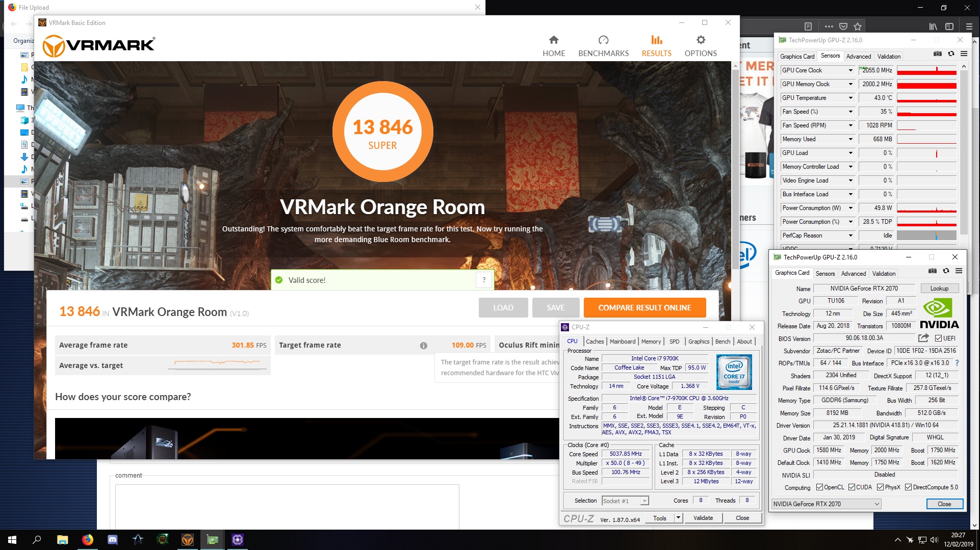The height and width of the screenshot is (550, 980).
Task: Click GPU Core Clock sensor graph
Action: pos(926,70)
